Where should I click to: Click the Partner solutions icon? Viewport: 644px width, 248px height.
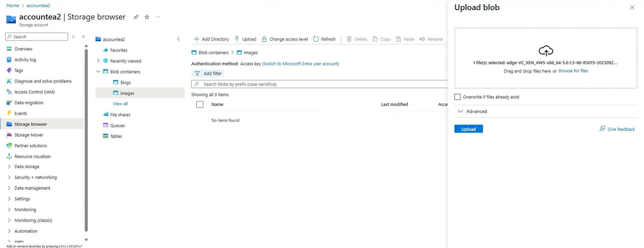(9, 146)
